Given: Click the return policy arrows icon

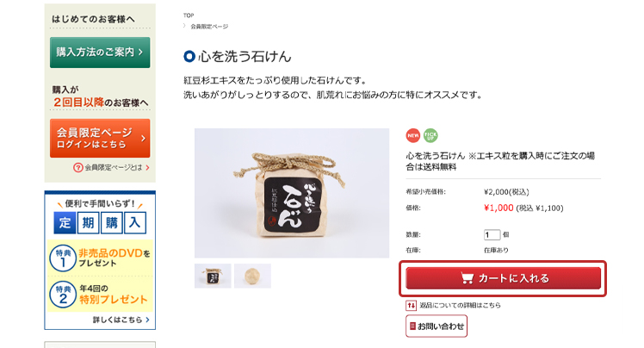Looking at the screenshot, I should point(411,305).
